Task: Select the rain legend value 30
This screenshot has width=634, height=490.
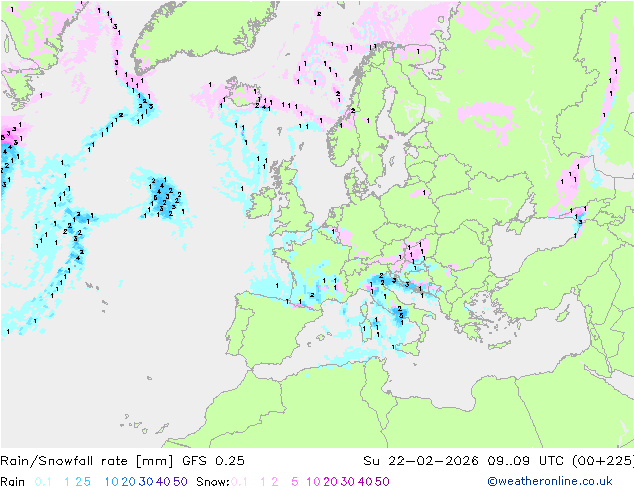Action: (x=146, y=482)
